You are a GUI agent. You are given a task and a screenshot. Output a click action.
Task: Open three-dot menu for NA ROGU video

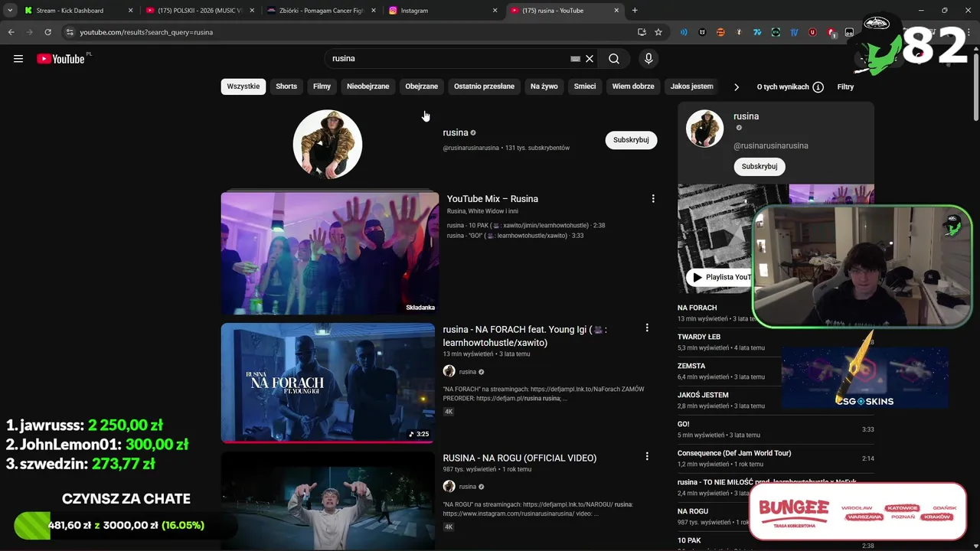point(647,456)
